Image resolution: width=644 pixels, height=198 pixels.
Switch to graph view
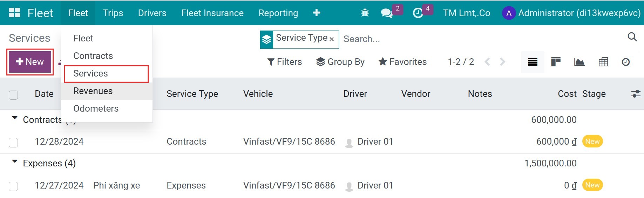coord(579,62)
